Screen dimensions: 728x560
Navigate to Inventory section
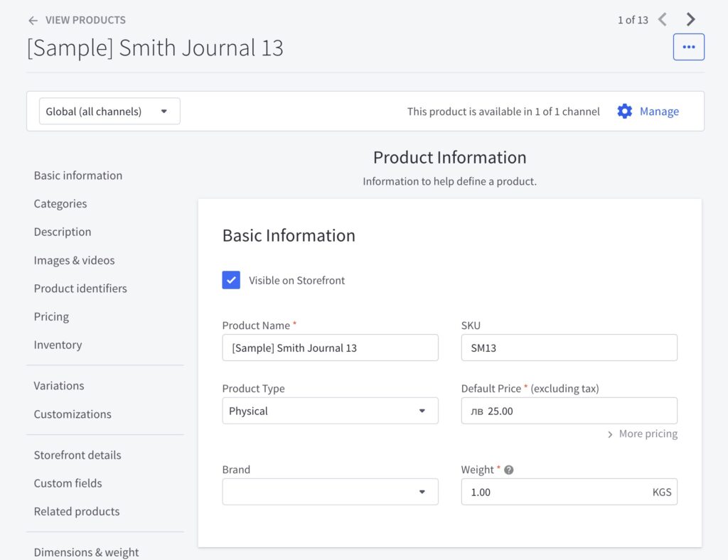point(58,345)
